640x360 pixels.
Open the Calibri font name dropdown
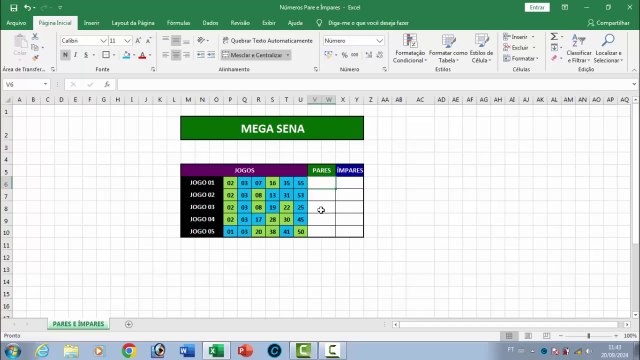[x=103, y=41]
